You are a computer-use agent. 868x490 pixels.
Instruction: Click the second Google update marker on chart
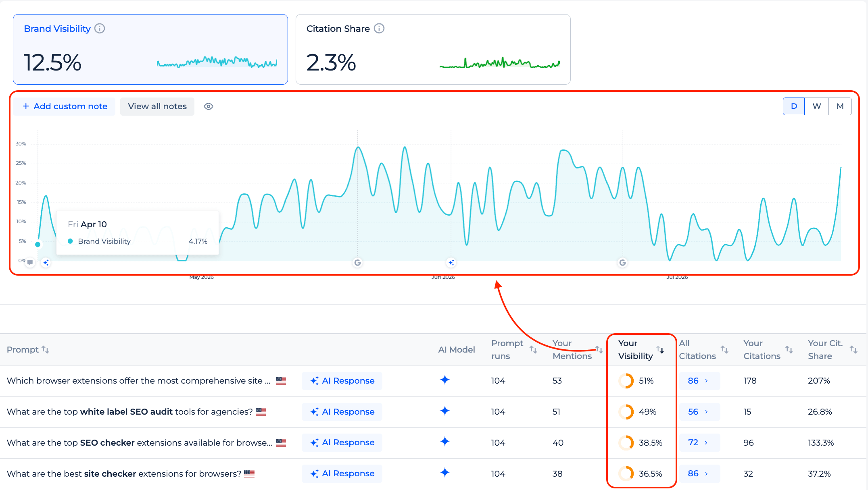point(623,263)
